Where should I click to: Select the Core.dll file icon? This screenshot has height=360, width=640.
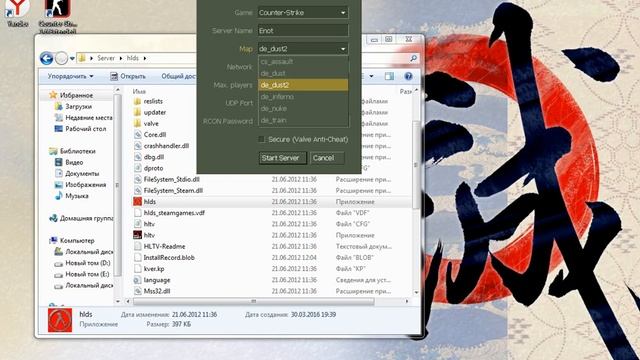(138, 135)
